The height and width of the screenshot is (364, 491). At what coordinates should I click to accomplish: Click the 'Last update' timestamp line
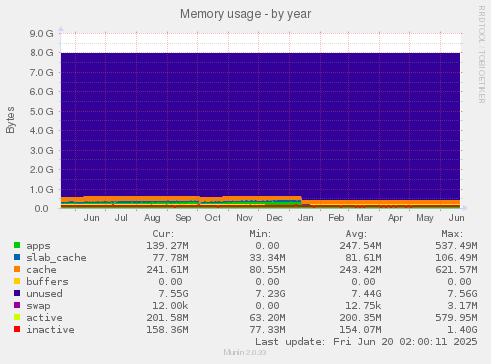point(366,342)
